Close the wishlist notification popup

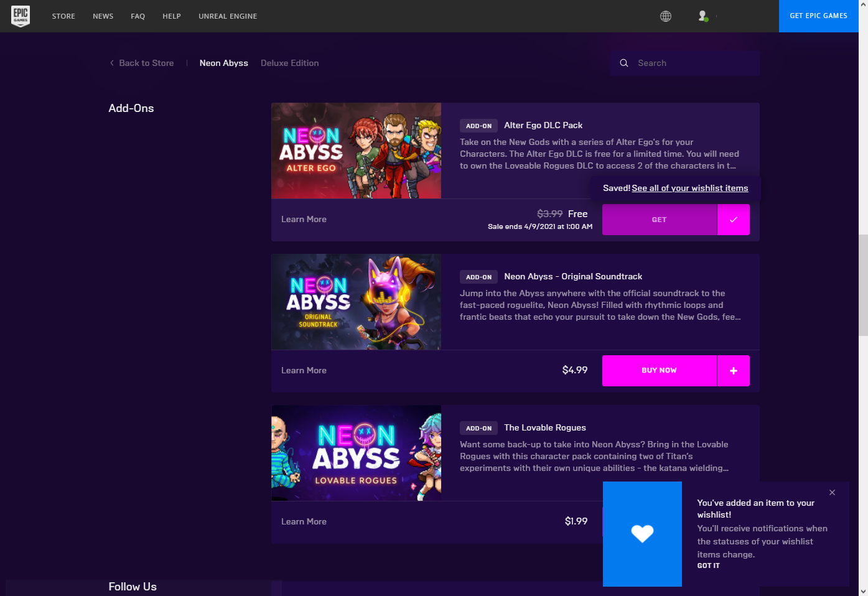pyautogui.click(x=832, y=493)
